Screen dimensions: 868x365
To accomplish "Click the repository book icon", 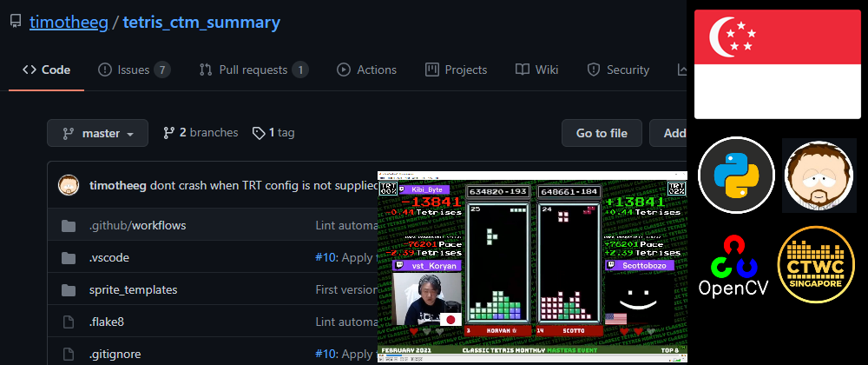I will 16,23.
